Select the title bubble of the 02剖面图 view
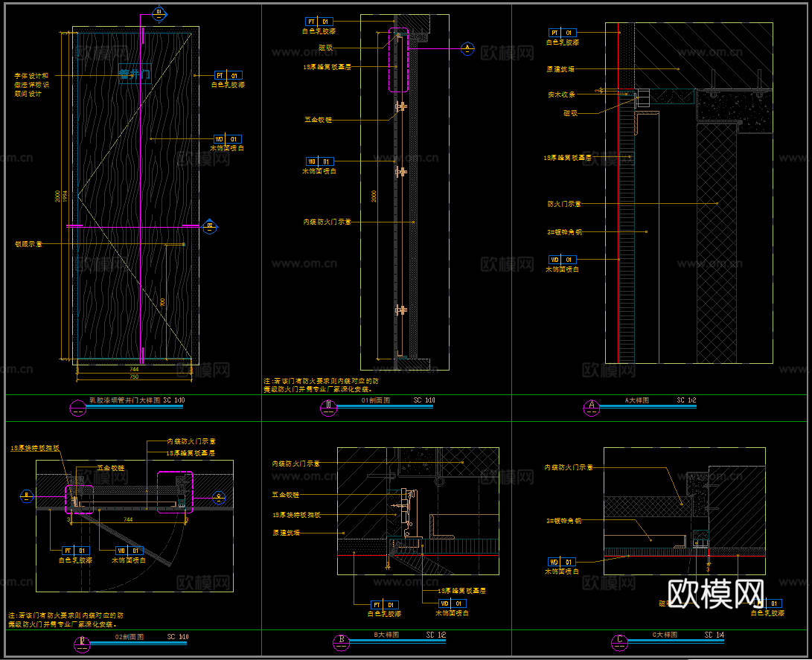The image size is (812, 660). [x=82, y=644]
